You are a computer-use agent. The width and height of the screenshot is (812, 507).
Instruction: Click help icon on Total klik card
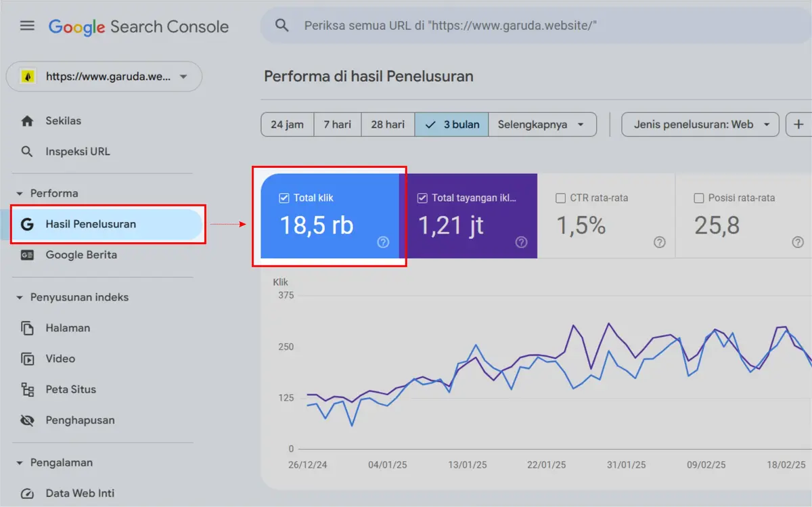coord(383,242)
